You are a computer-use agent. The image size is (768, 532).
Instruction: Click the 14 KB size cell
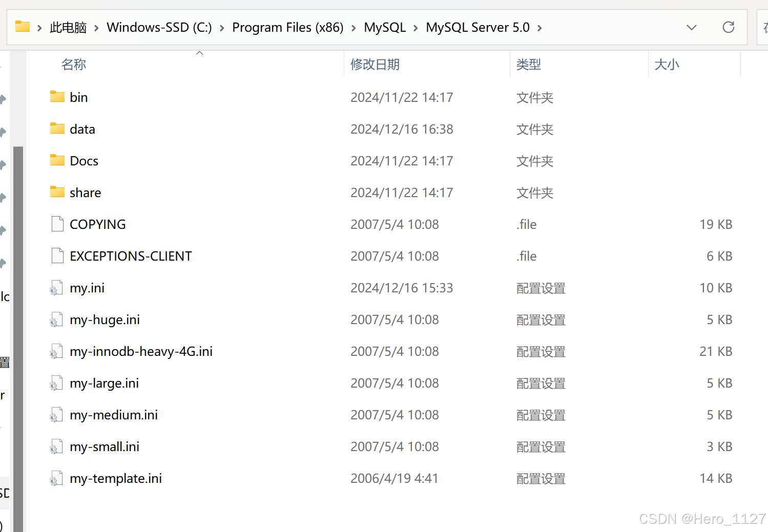[716, 478]
